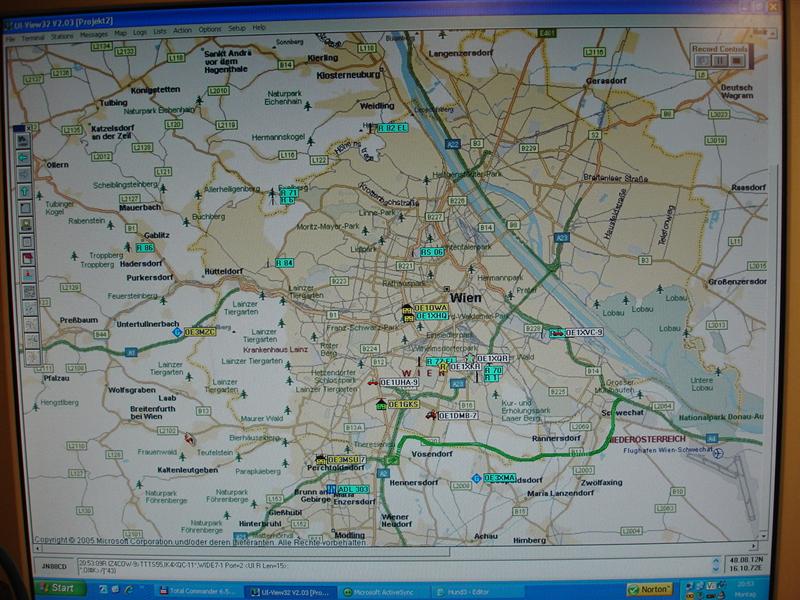Open the Lists menu
The image size is (800, 600).
pos(160,31)
